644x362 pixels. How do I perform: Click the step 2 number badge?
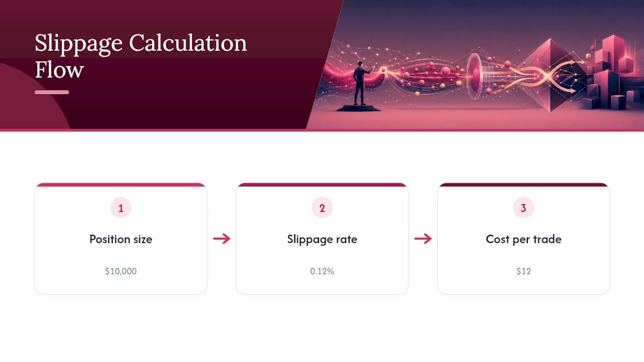tap(322, 208)
